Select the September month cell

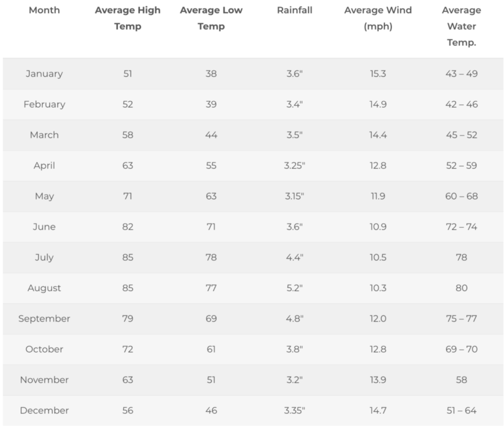click(x=44, y=318)
